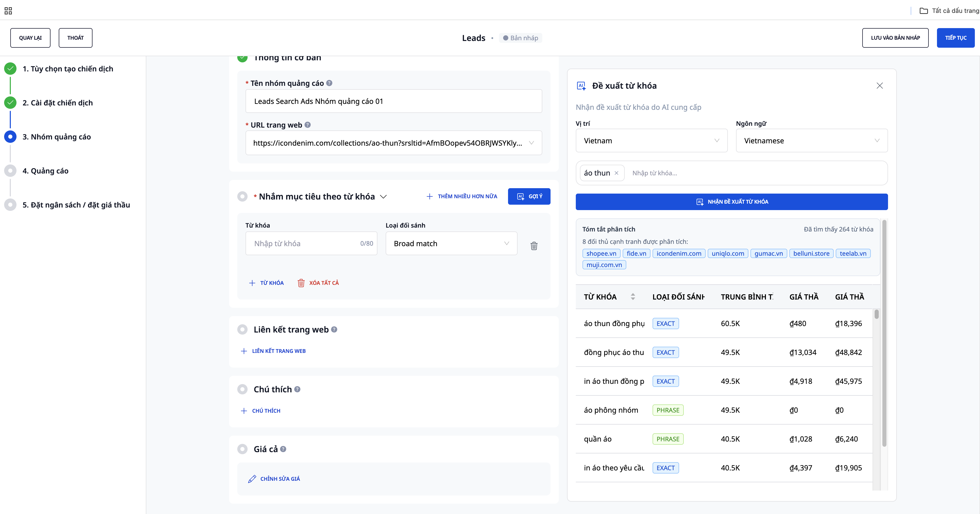The image size is (980, 514).
Task: Open the Ngôn ngữ Vietnamese dropdown
Action: click(x=812, y=141)
